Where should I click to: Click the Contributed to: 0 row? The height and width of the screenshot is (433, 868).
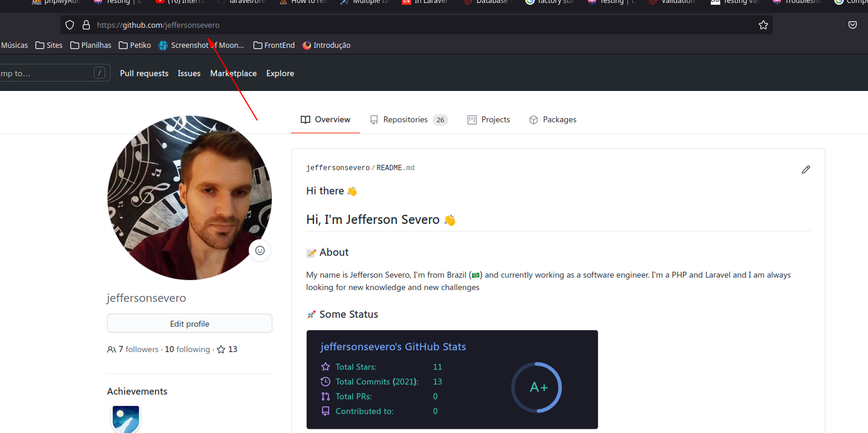pos(379,411)
